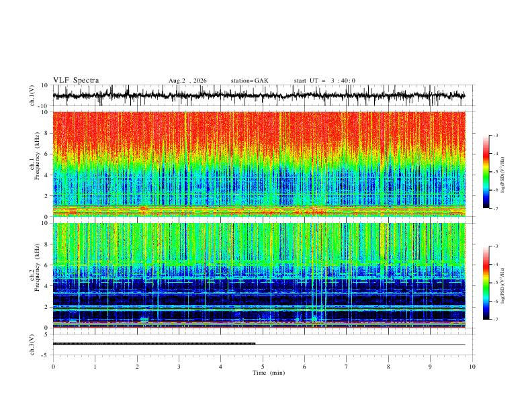Click the "-5" label on ch.2 colorbar

[496, 283]
